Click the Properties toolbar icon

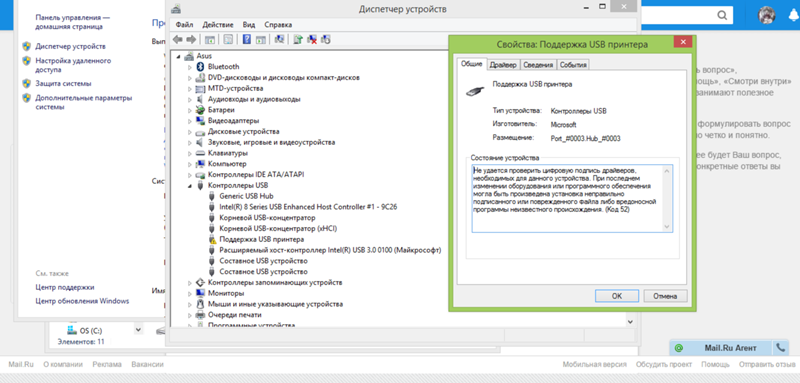pos(228,39)
